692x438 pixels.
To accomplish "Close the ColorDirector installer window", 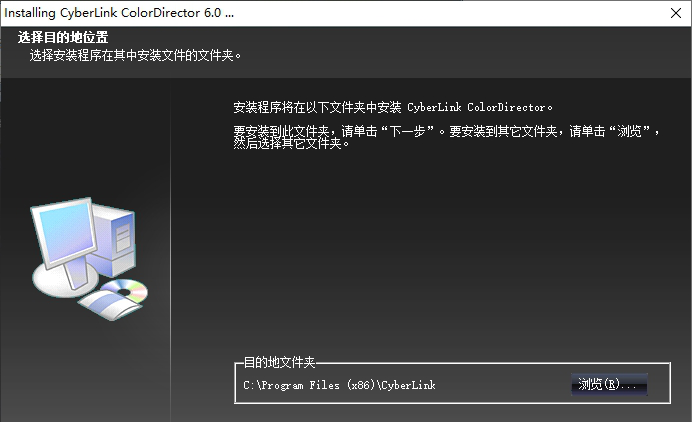I will [676, 13].
